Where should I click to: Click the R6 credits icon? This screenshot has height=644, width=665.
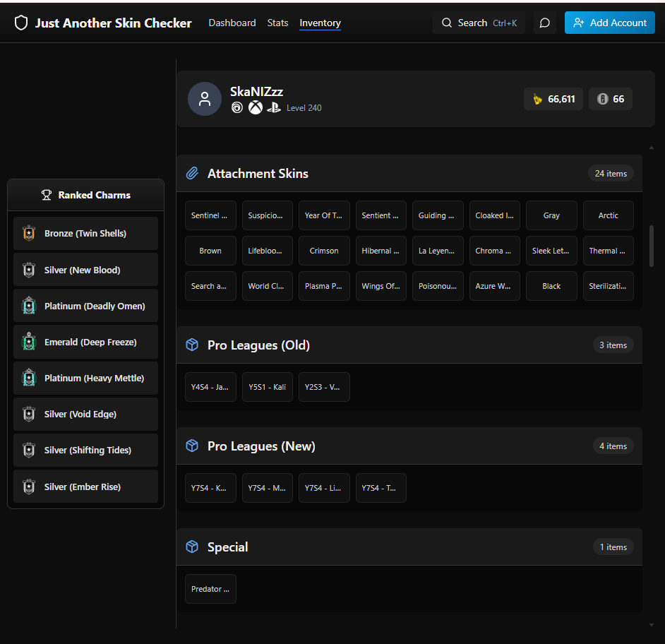click(602, 100)
